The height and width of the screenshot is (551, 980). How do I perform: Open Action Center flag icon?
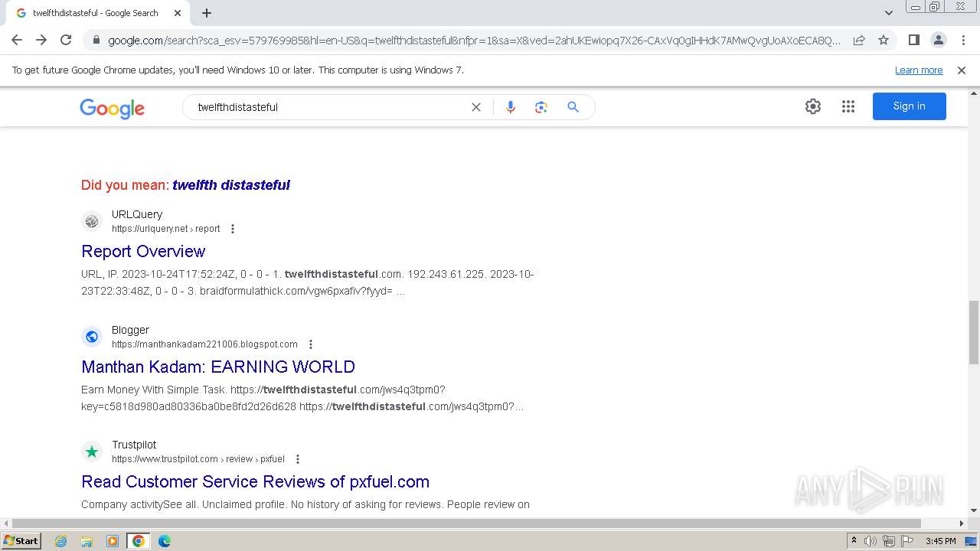906,541
